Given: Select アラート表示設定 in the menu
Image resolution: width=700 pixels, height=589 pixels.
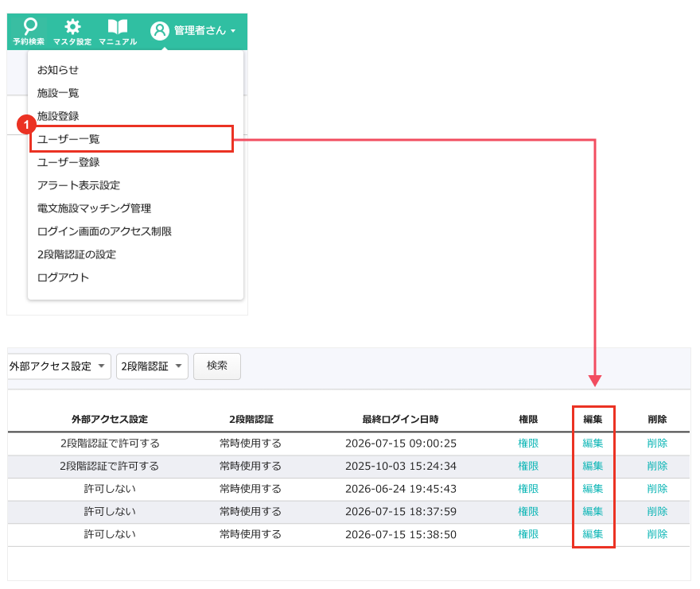Looking at the screenshot, I should 79,185.
